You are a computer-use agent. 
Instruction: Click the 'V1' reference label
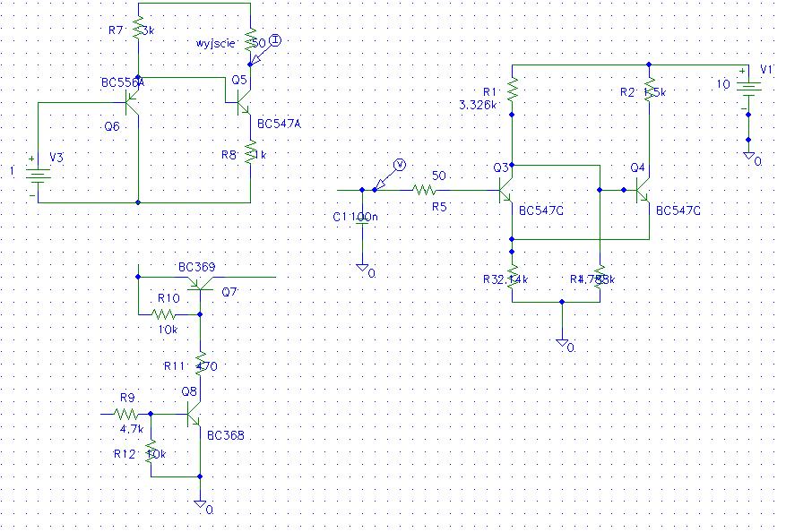point(766,70)
